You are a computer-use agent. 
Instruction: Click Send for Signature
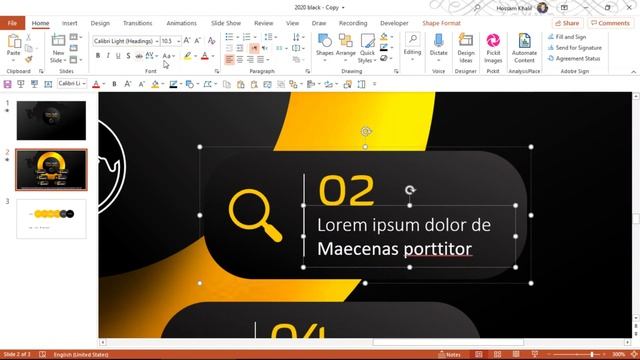pyautogui.click(x=574, y=48)
